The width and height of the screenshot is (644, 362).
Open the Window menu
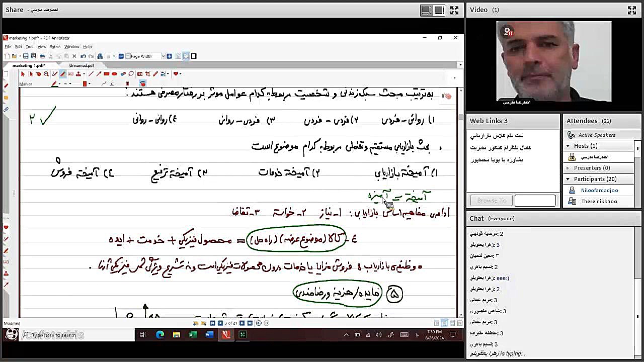[x=71, y=47]
